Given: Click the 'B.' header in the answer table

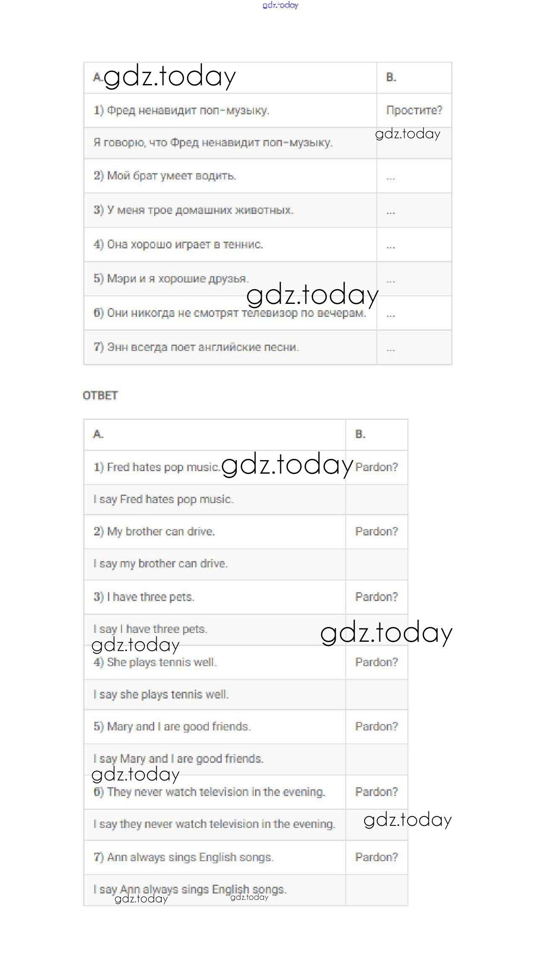Looking at the screenshot, I should [x=360, y=434].
